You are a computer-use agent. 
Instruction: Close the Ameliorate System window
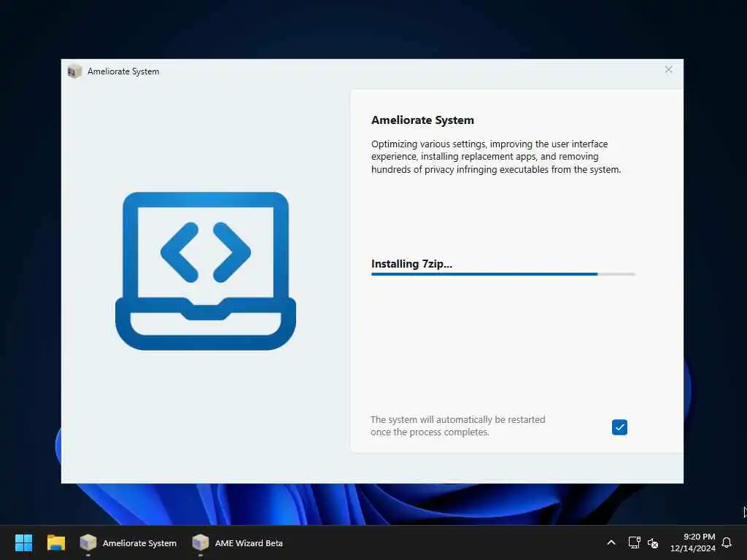(668, 70)
